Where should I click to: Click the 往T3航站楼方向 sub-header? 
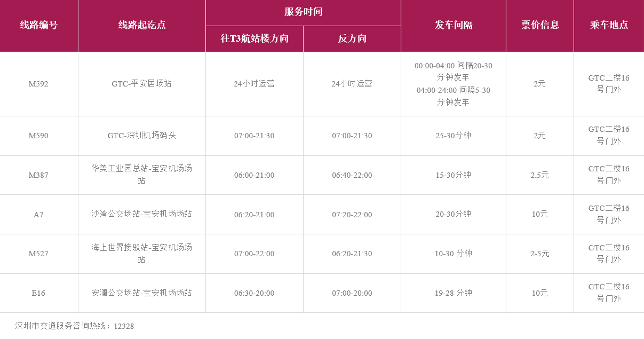click(255, 39)
